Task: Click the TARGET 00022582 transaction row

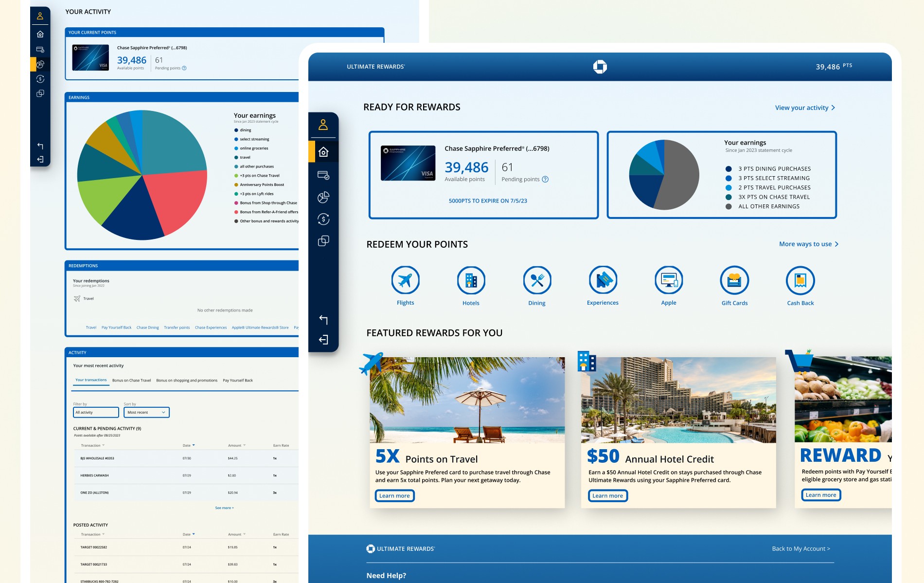Action: pos(186,547)
